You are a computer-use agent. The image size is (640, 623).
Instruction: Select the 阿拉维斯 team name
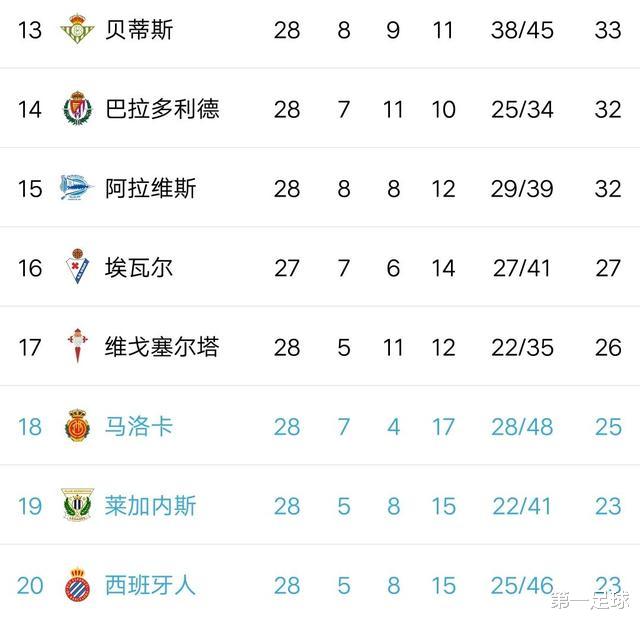tap(151, 187)
